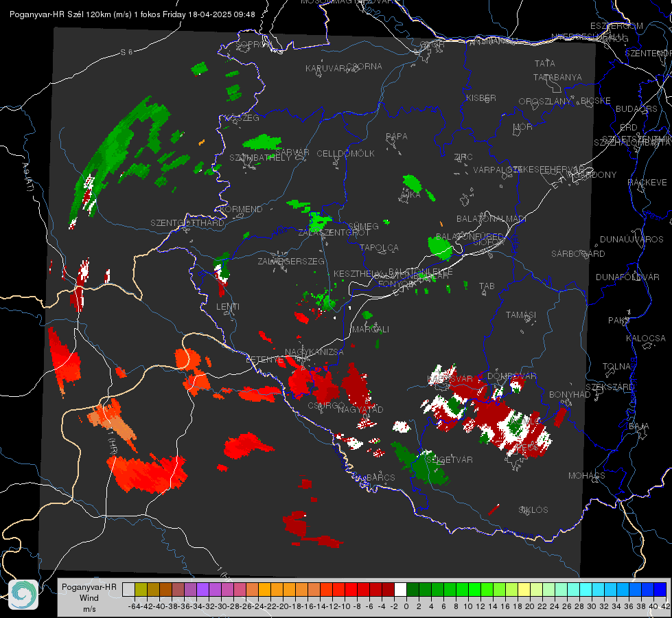Click the BONYHAD city label
The image size is (672, 618).
click(x=570, y=395)
